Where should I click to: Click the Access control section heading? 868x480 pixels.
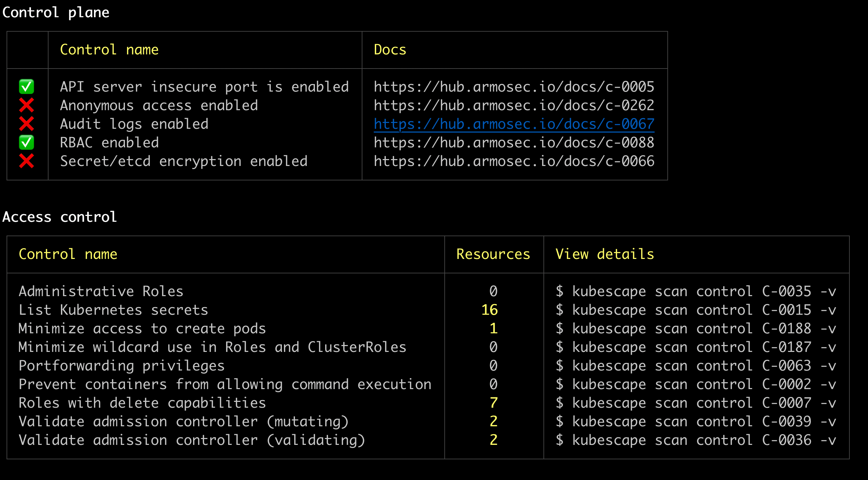(x=60, y=217)
